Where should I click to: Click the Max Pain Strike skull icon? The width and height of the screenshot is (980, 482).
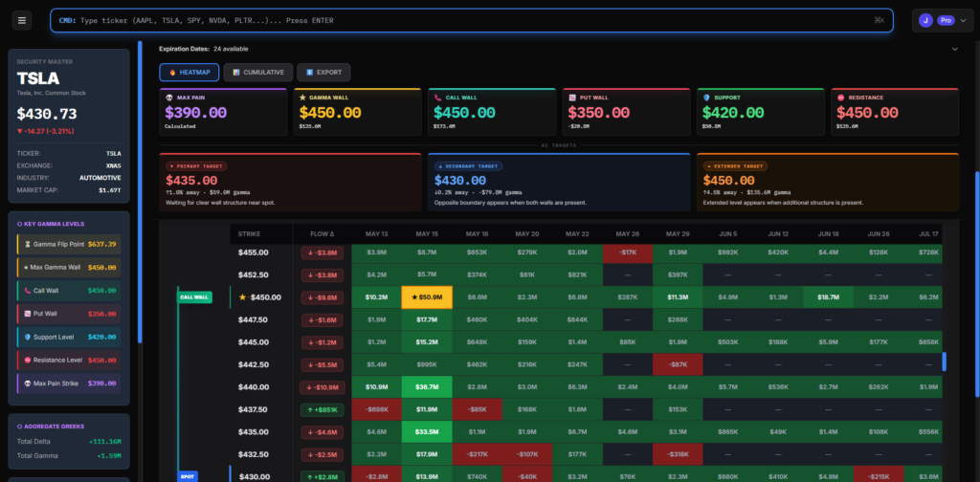point(27,383)
